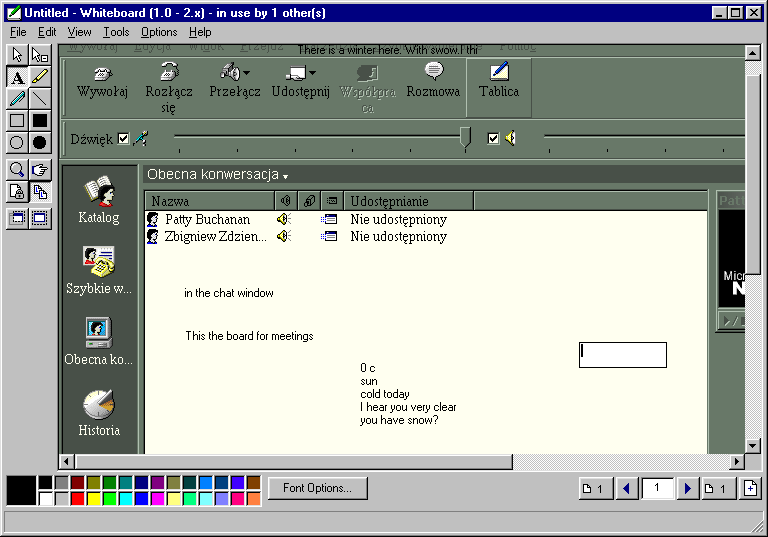The height and width of the screenshot is (537, 768).
Task: Pick the white color swatch
Action: tap(46, 499)
